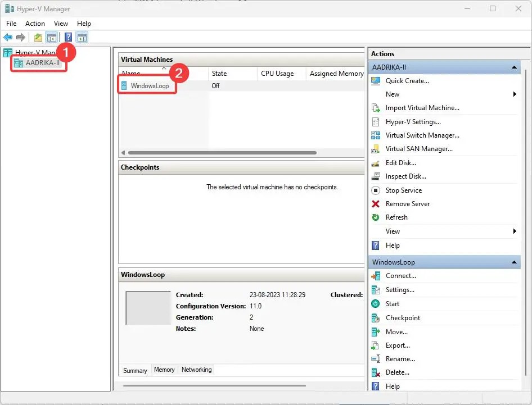This screenshot has height=405, width=532.
Task: Click the Virtual SAN Manager icon
Action: click(x=376, y=149)
